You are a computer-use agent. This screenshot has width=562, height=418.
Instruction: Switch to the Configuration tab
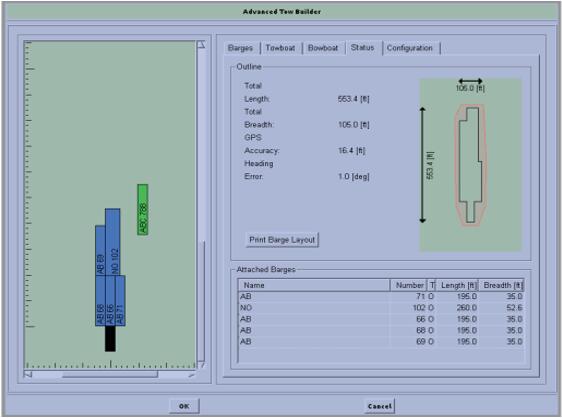click(x=410, y=48)
